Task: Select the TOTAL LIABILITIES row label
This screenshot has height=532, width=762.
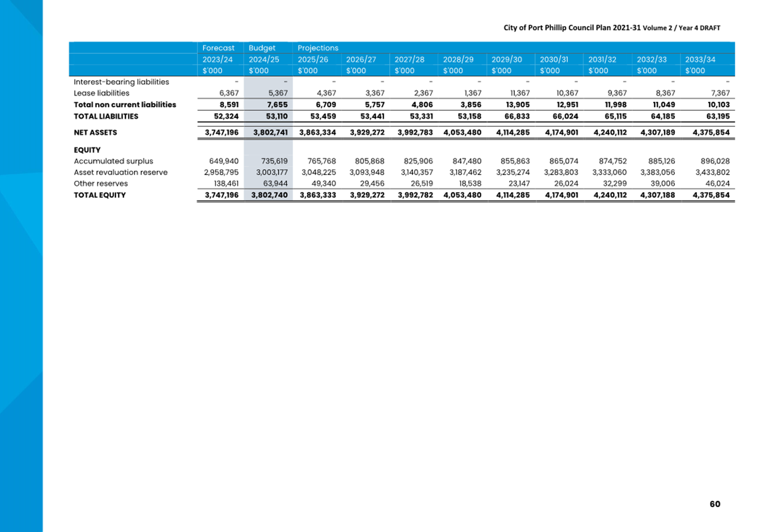Action: 106,116
